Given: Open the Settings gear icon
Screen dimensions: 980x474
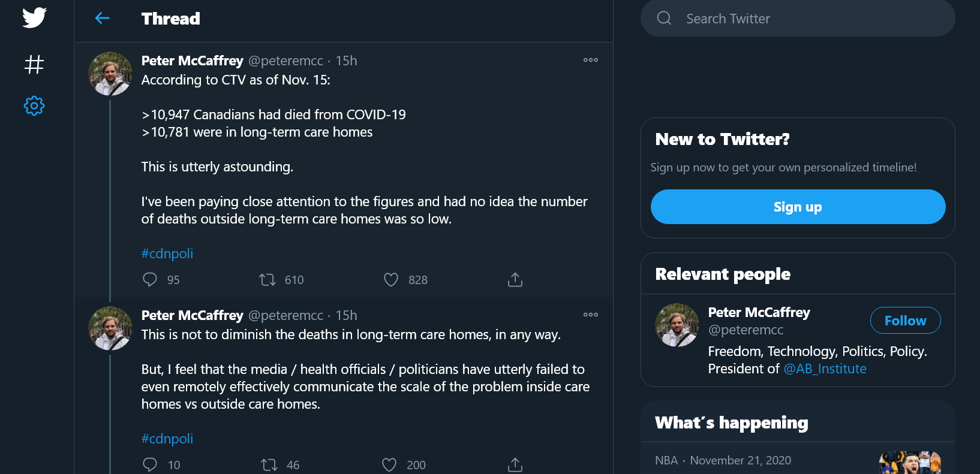Looking at the screenshot, I should 34,106.
